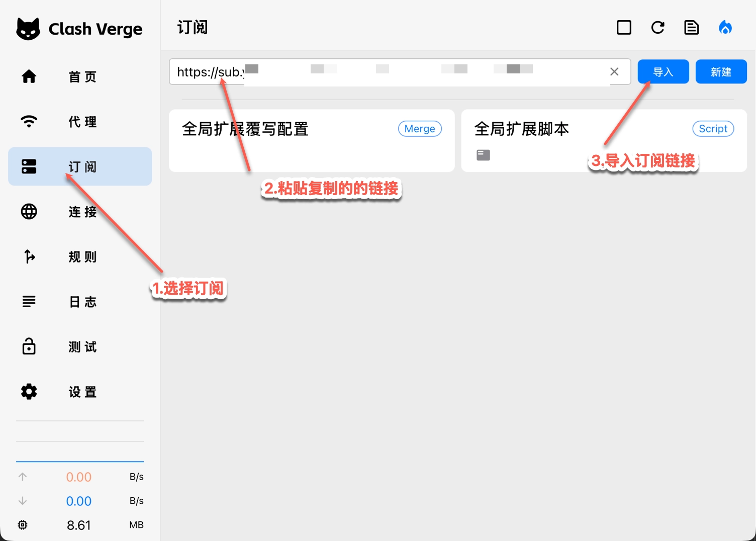Click the square icon in the header

624,28
